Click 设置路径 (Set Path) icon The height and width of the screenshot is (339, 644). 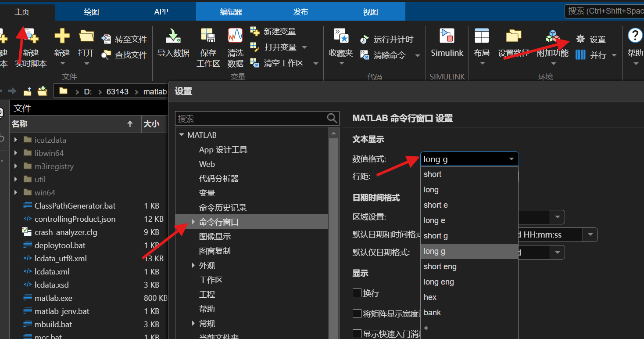513,36
